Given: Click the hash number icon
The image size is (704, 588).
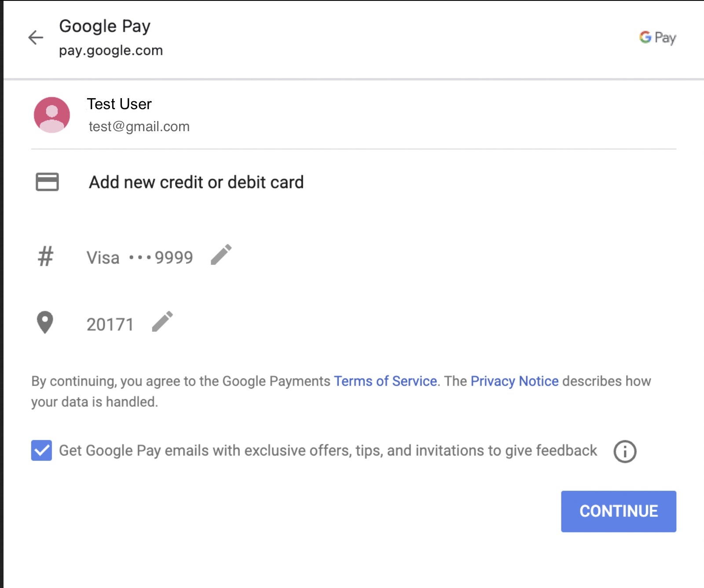Looking at the screenshot, I should click(x=45, y=257).
